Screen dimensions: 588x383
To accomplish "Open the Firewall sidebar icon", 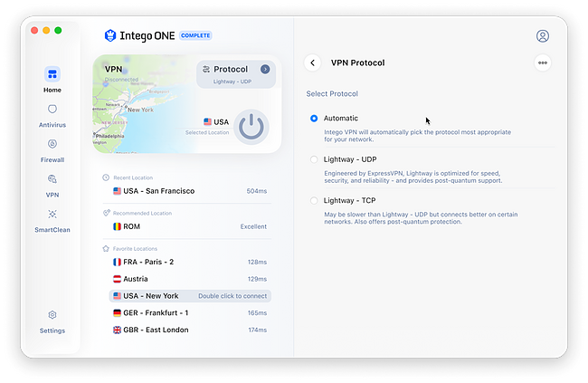I will 52,144.
